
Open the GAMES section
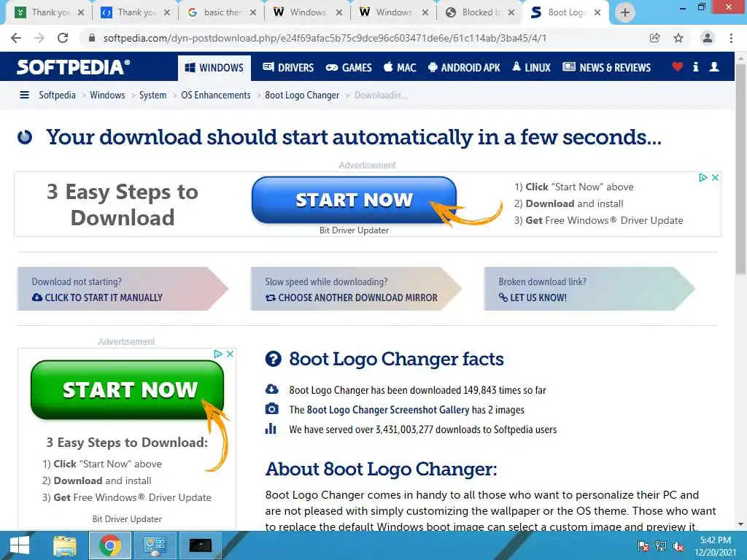tap(349, 68)
